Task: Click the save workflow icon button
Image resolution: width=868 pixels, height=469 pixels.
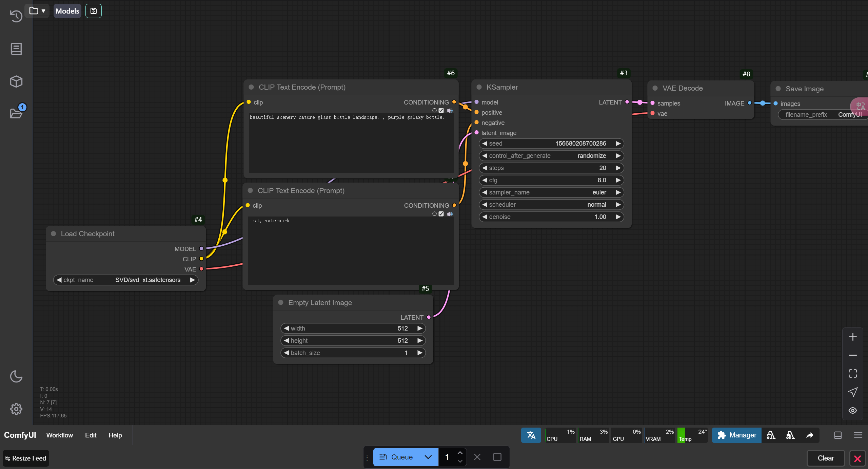Action: click(x=94, y=11)
